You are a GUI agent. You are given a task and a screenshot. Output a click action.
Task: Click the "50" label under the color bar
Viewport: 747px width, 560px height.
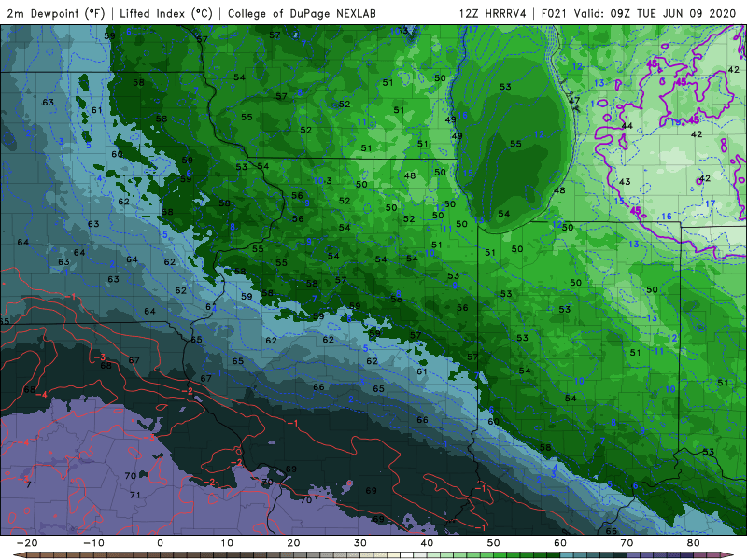[x=494, y=543]
